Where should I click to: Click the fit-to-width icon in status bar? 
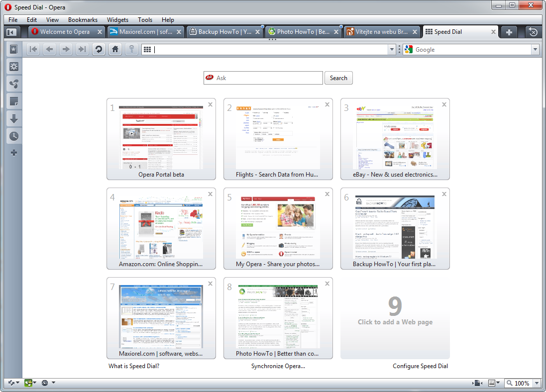(x=477, y=383)
